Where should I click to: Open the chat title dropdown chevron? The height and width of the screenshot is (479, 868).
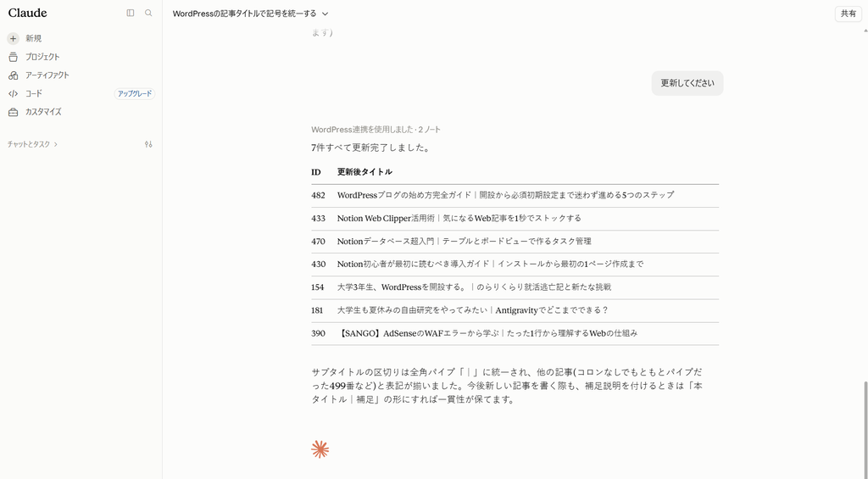tap(325, 14)
